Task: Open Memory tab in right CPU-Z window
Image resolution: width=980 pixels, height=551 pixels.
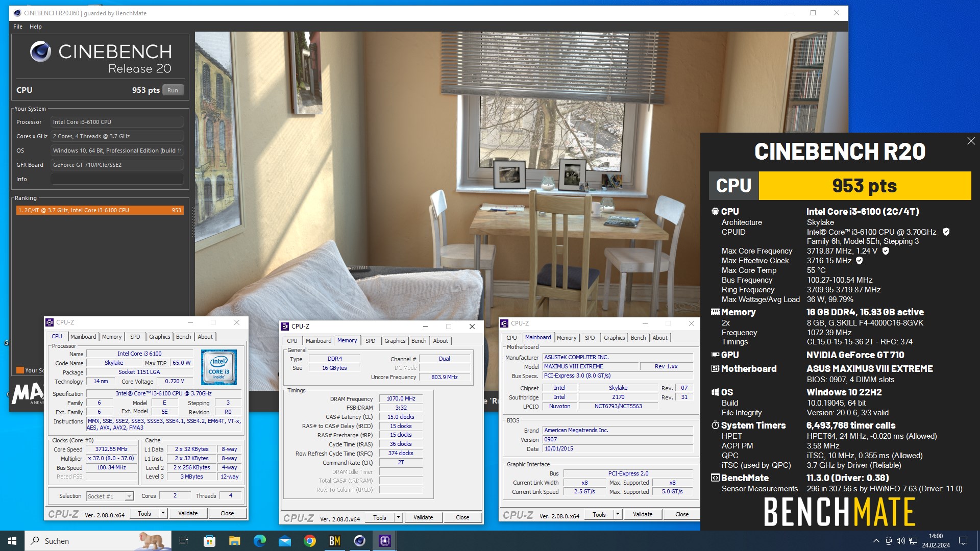Action: (x=567, y=338)
